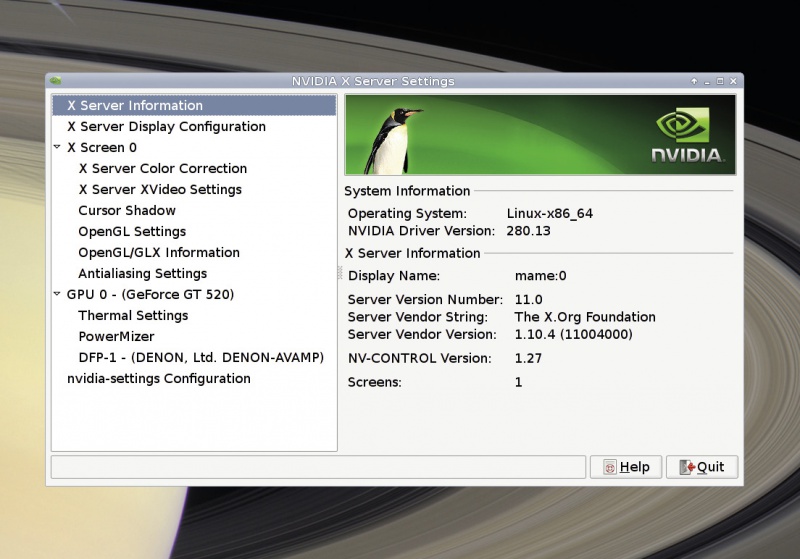800x559 pixels.
Task: Click the Screens count value 1
Action: click(518, 382)
